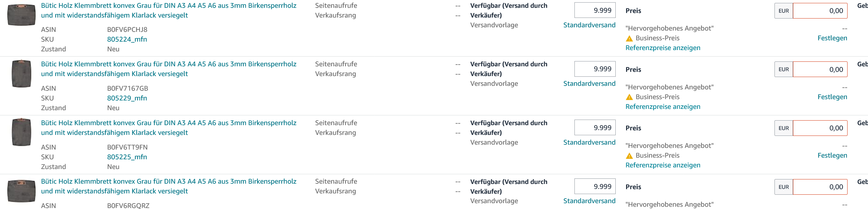Screen dimensions: 868x209
Task: Focus the EUR price input for ASIN B0FV6RGQRZ
Action: [820, 187]
